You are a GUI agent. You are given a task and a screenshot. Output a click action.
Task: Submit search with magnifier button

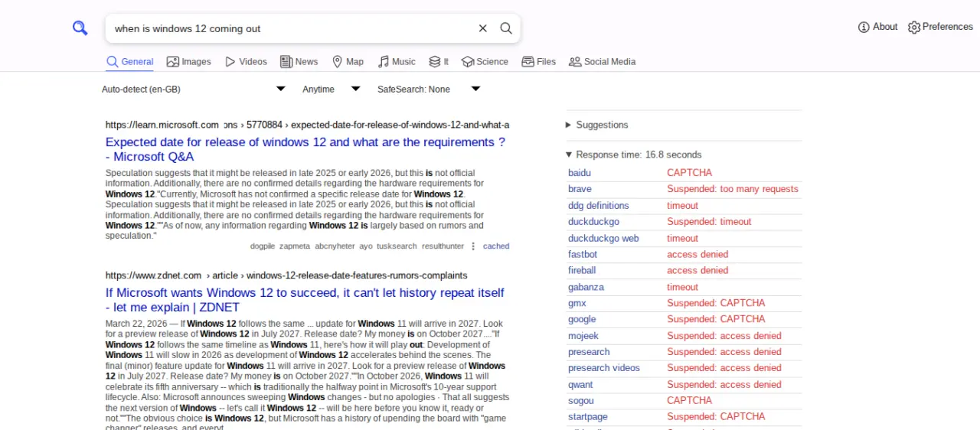506,28
